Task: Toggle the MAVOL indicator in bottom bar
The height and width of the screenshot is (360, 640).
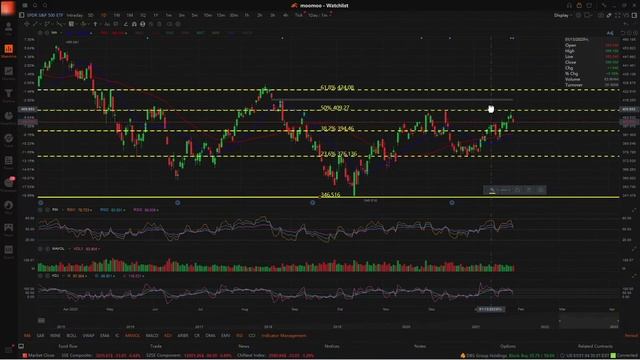Action: coord(132,336)
